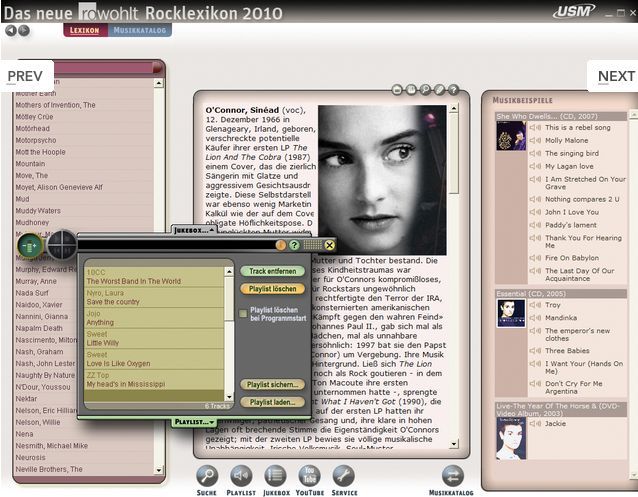Select playlist track 'My head's in Mississippi'
This screenshot has height=497, width=638.
tap(126, 384)
